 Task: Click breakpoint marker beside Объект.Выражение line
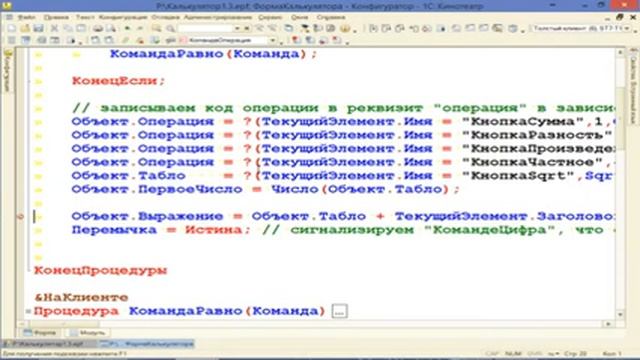pyautogui.click(x=21, y=216)
